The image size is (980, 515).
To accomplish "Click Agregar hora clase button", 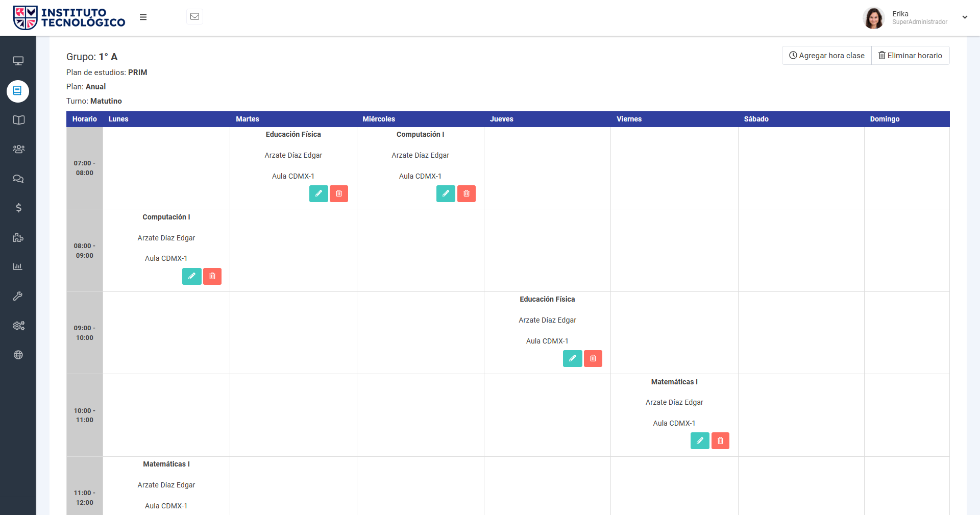I will point(827,56).
